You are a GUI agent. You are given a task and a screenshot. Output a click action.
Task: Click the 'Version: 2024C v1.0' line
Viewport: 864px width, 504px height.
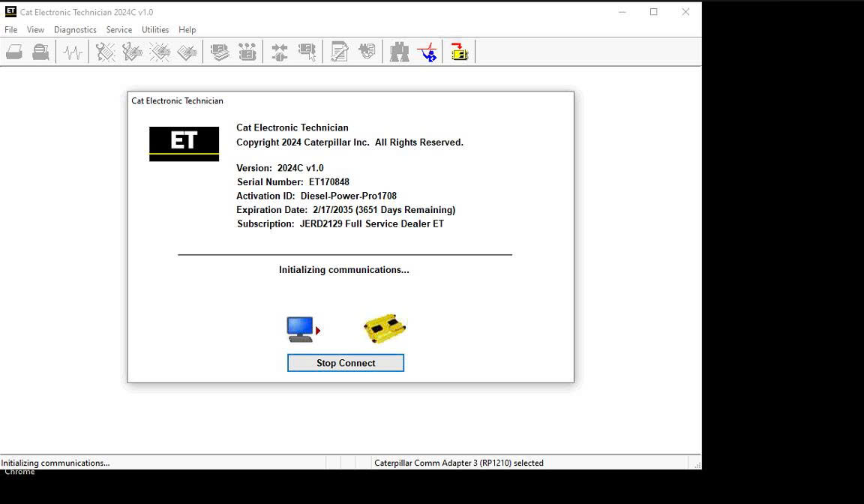click(280, 168)
